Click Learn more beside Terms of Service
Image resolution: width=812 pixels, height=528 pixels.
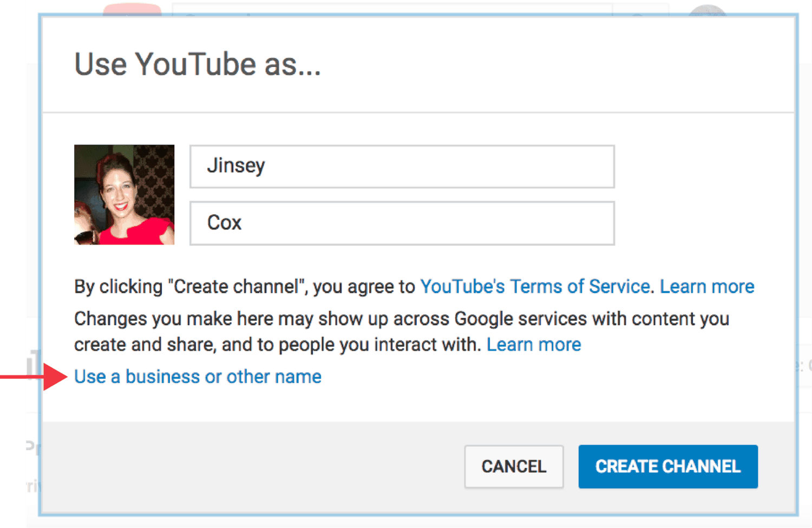coord(706,286)
